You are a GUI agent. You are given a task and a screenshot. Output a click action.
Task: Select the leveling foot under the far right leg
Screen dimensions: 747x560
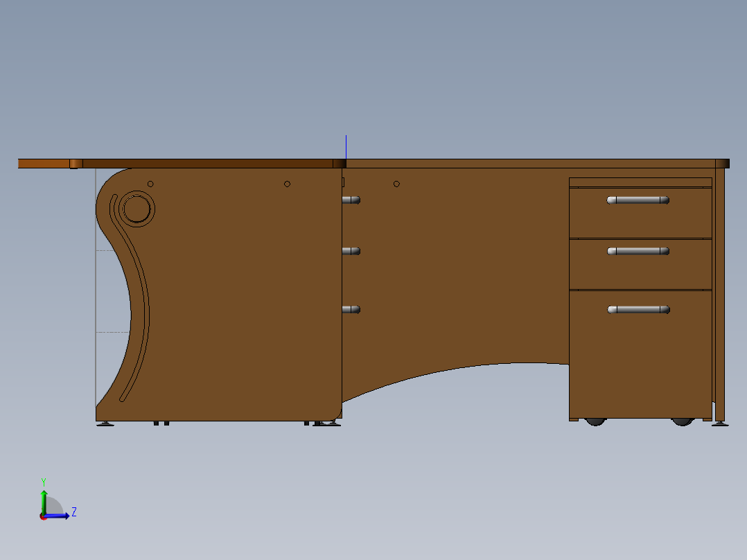tap(720, 423)
